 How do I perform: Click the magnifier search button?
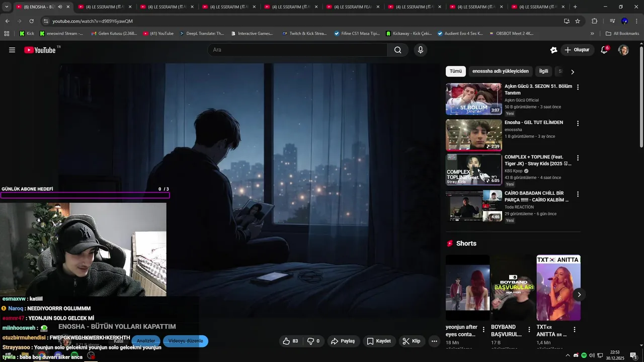point(397,50)
